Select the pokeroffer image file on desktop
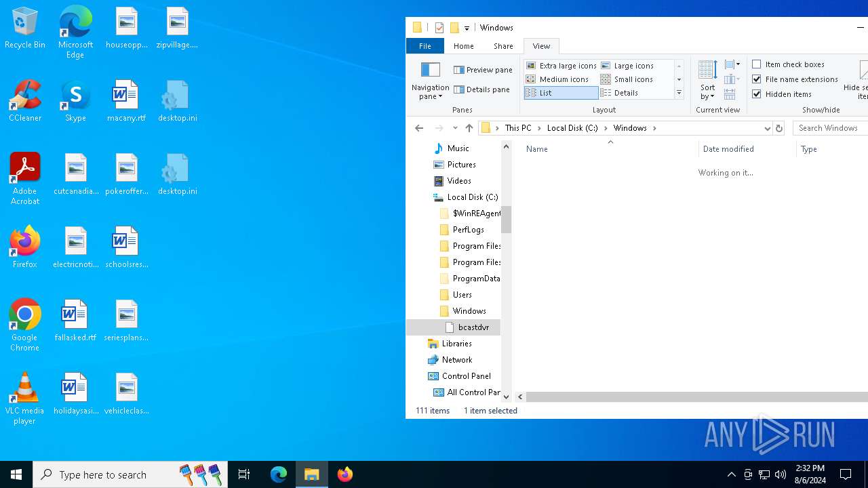Viewport: 868px width, 488px height. (x=126, y=174)
